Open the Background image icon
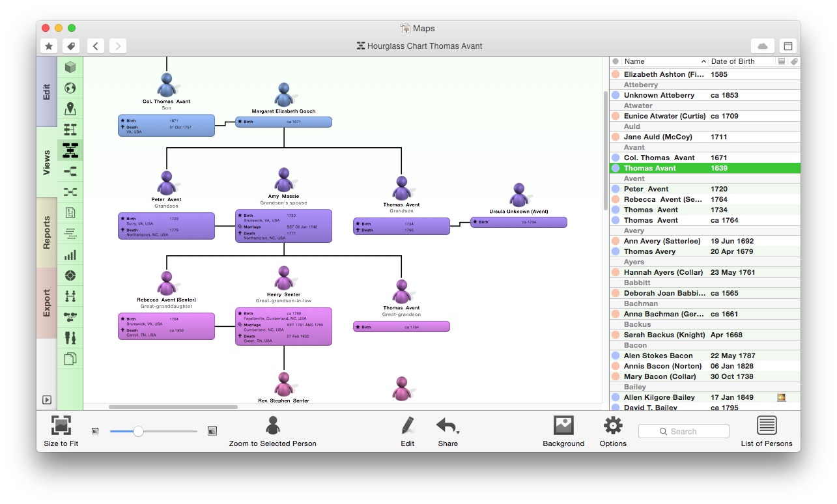 tap(563, 426)
